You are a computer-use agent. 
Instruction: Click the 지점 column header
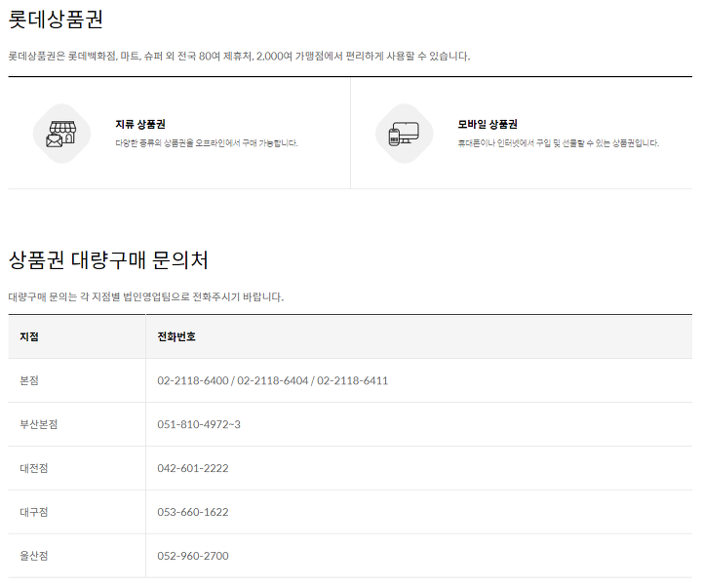(x=29, y=336)
